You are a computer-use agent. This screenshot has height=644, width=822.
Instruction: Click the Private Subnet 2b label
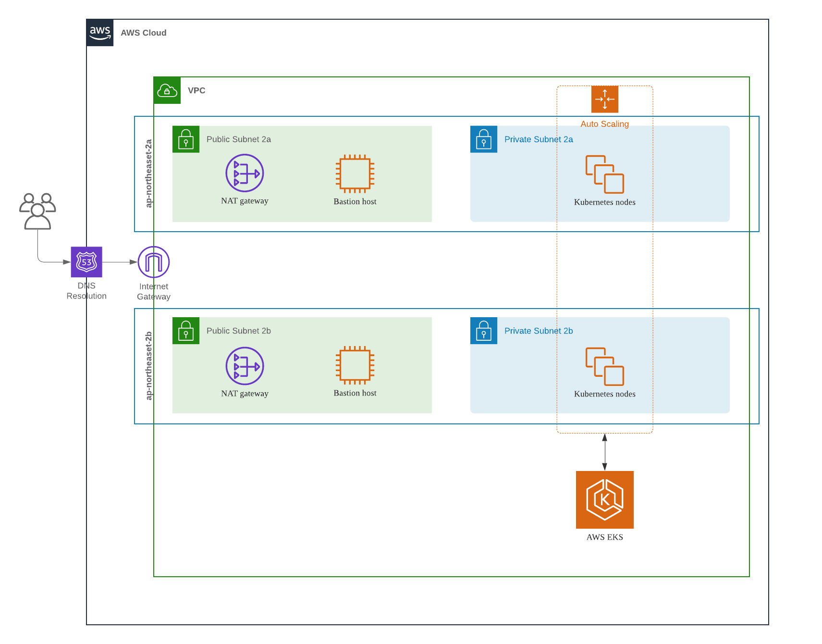click(539, 331)
